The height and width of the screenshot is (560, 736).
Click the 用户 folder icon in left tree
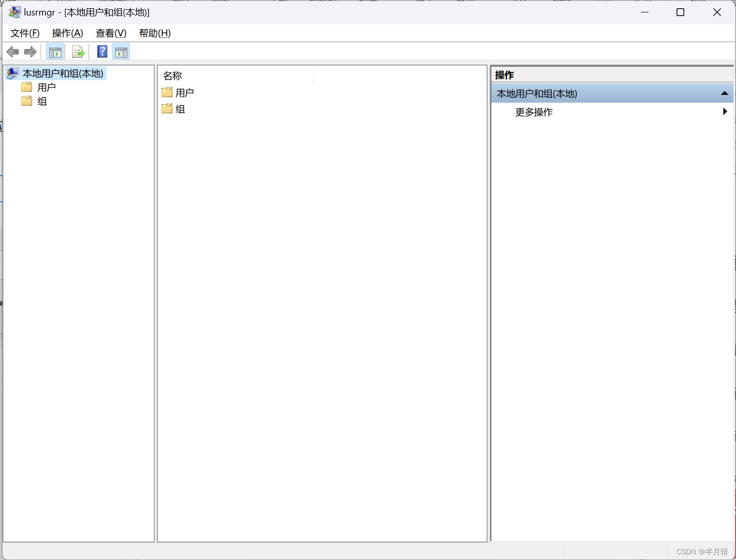point(27,87)
